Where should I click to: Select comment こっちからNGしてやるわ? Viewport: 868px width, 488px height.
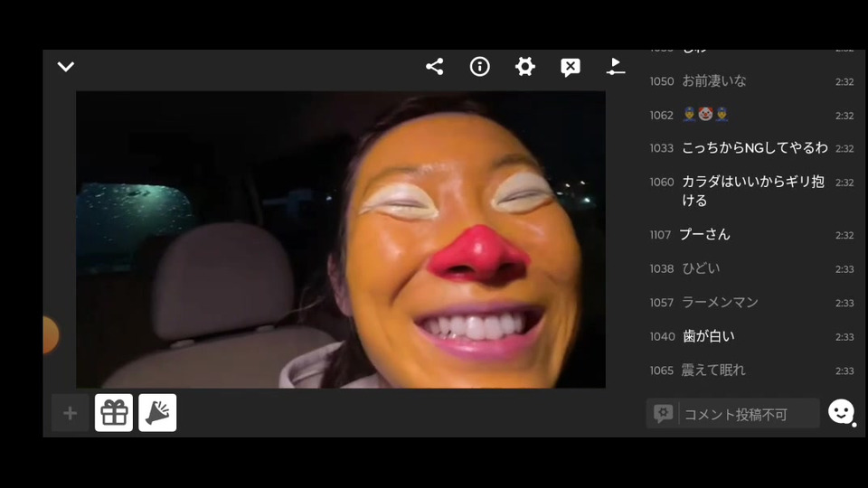751,148
